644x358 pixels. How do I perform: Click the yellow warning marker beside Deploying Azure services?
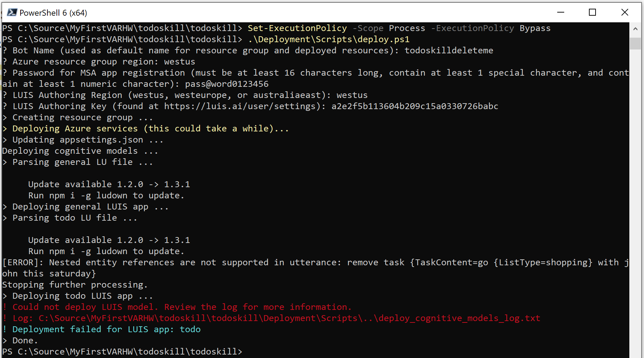coord(5,128)
